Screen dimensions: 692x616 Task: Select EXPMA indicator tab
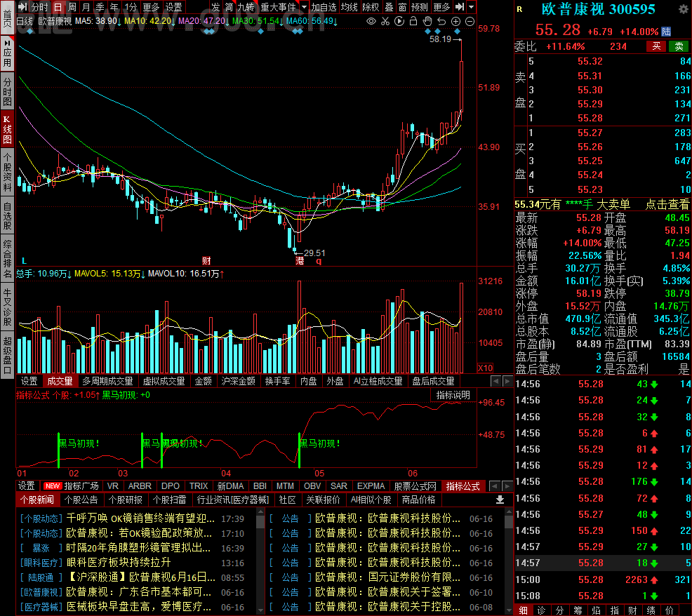pos(371,486)
